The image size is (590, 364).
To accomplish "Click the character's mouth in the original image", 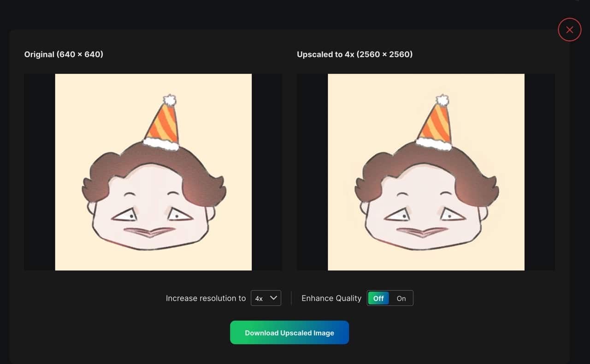I will click(x=149, y=231).
